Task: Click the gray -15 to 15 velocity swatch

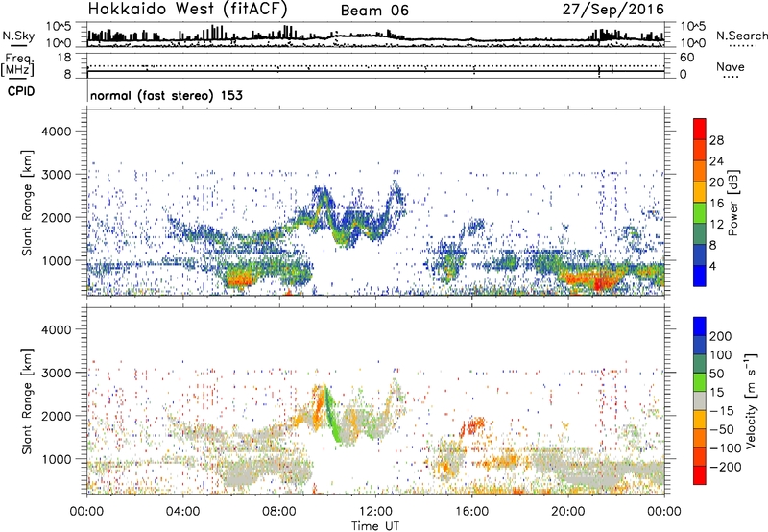Action: pyautogui.click(x=700, y=400)
